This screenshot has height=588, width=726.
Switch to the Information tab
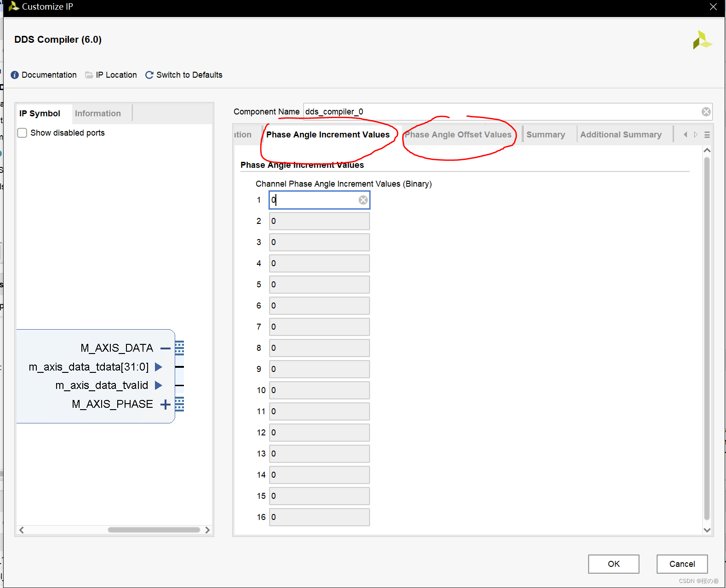98,114
